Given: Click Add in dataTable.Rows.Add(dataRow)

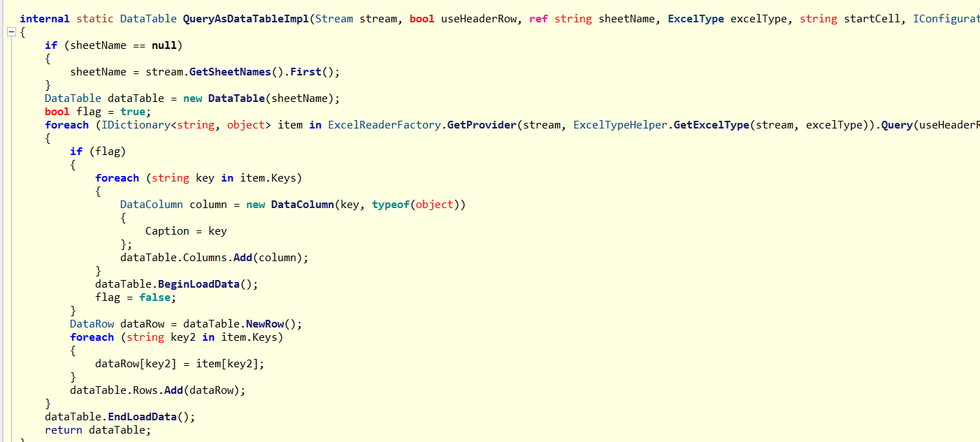Looking at the screenshot, I should (x=173, y=390).
